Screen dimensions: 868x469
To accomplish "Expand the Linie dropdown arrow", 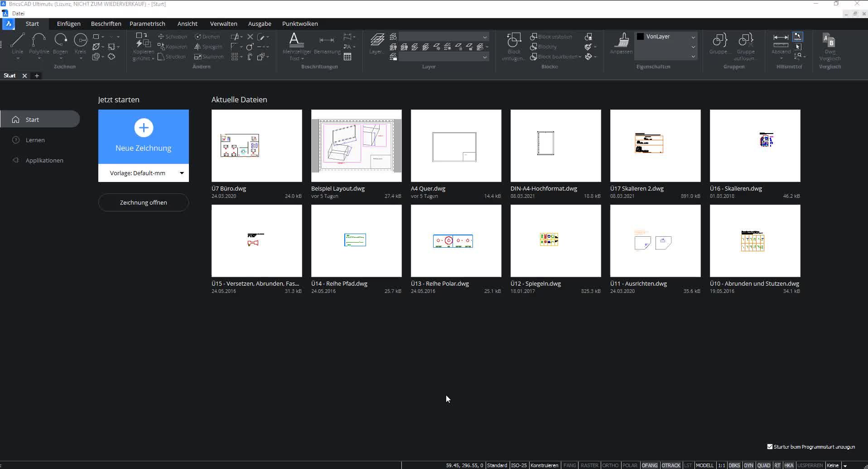I will point(17,58).
